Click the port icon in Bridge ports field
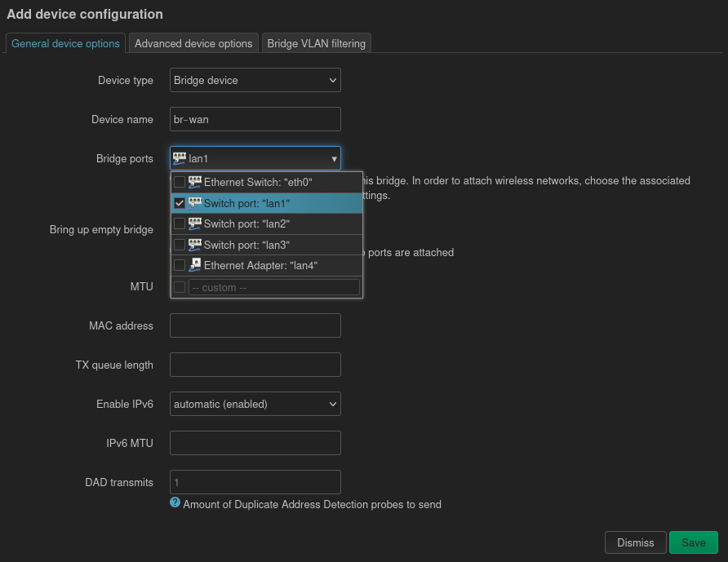Screen dimensions: 728x562 click(180, 158)
